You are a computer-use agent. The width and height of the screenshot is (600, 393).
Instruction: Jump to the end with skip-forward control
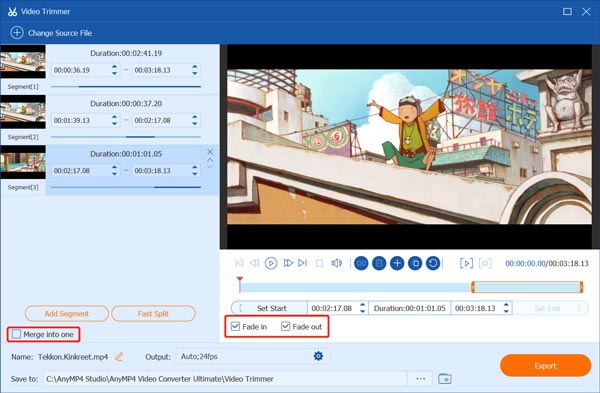click(x=302, y=263)
